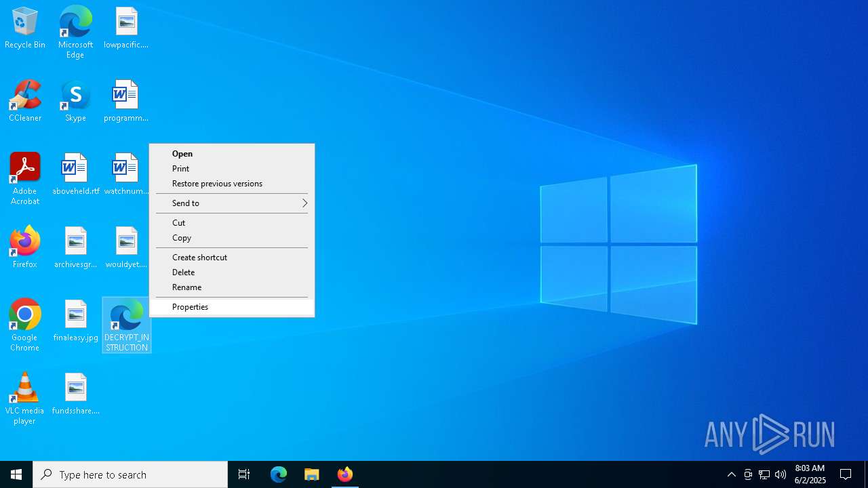Open the clock showing 8:03 AM
Screen dimensions: 868x488
pos(810,474)
